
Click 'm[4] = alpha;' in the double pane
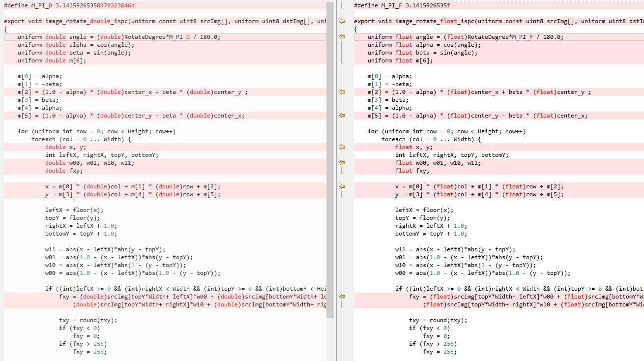pyautogui.click(x=40, y=108)
